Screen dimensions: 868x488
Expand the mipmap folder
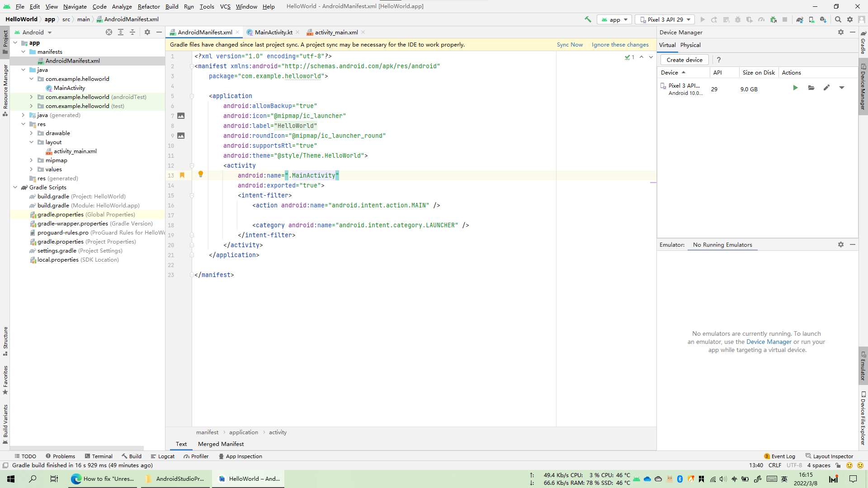point(31,160)
